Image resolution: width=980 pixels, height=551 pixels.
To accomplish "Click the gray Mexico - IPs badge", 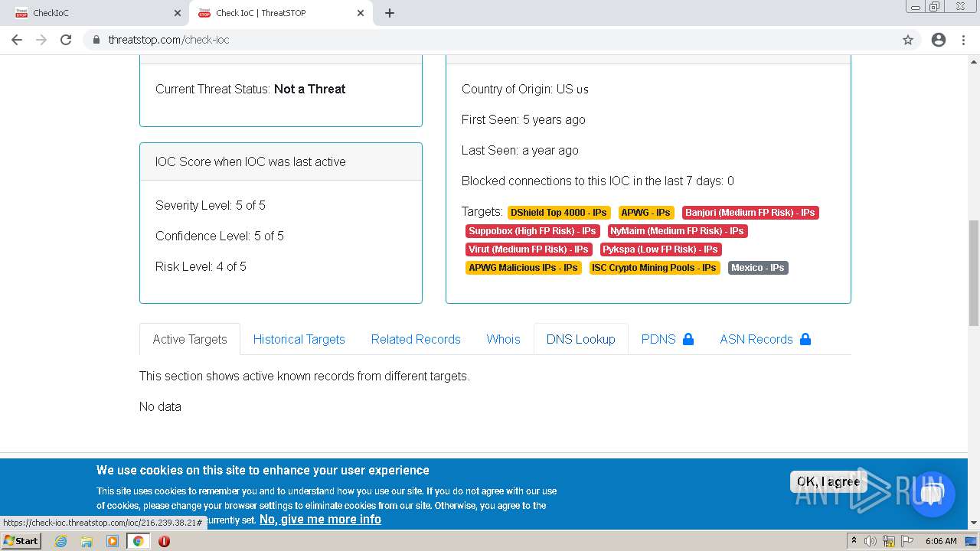I will tap(757, 268).
